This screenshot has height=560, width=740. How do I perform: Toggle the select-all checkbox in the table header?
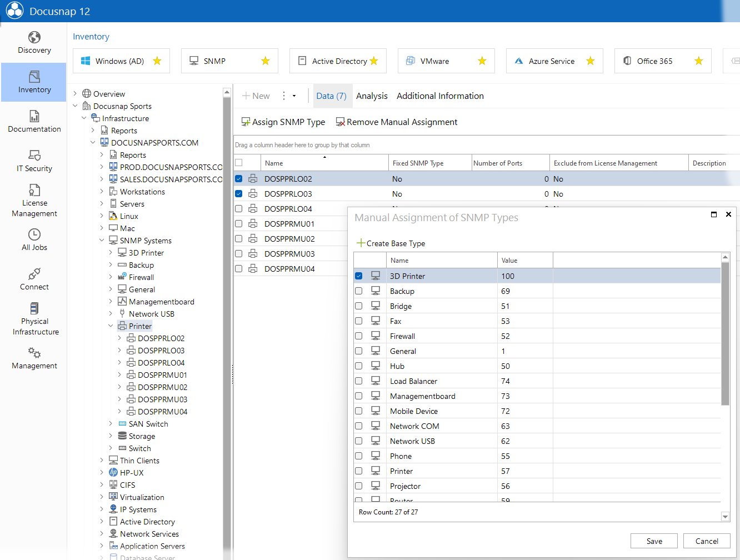pos(238,163)
